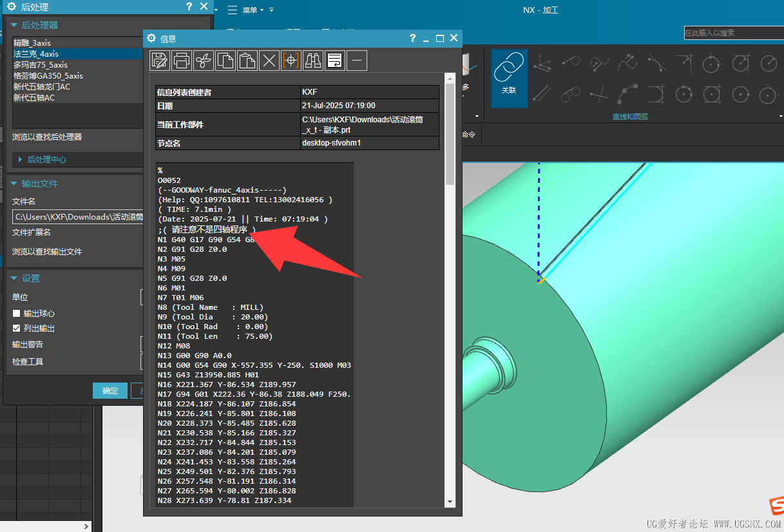The image size is (784, 532).
Task: Click 浏览以查找输出文件 link
Action: pos(47,252)
